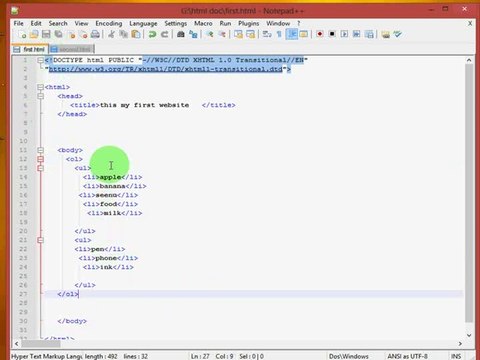Click the New file toolbar icon

22,34
